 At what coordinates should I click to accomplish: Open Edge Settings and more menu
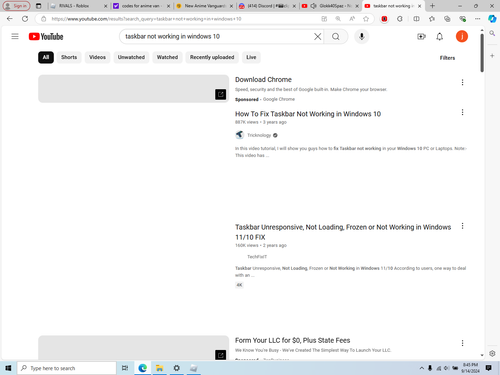click(x=478, y=19)
